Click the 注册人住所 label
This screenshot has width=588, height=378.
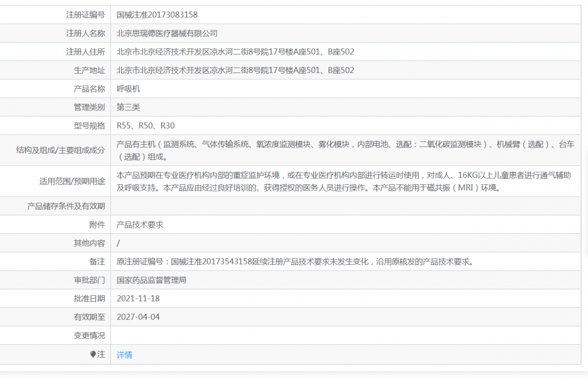pyautogui.click(x=85, y=52)
